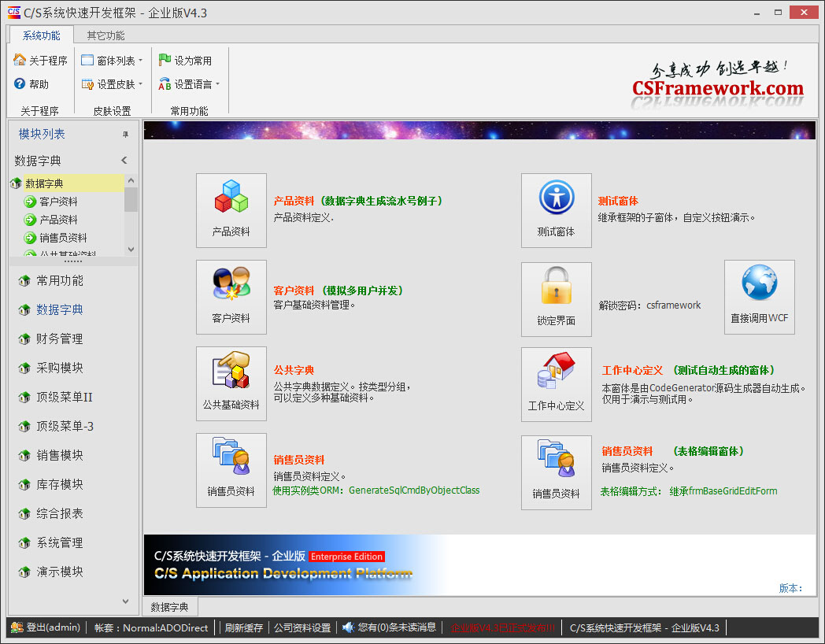
Task: Collapse the 数据字典 panel with the chevron
Action: tap(124, 160)
